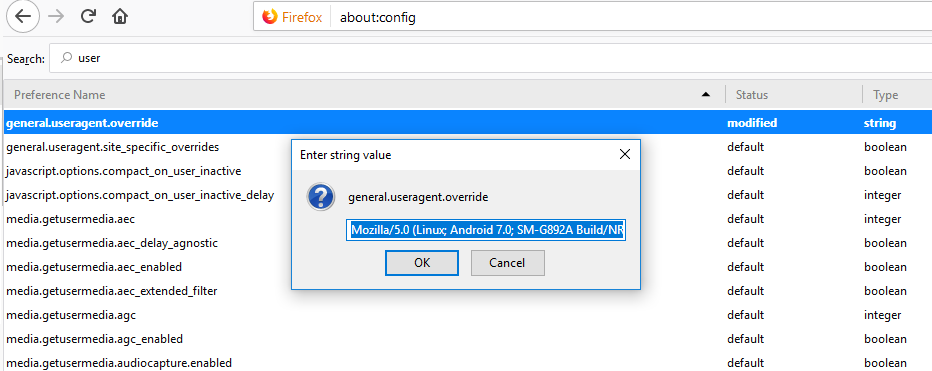Click the useragent override string field
Screen dimensions: 932x371
(x=486, y=230)
